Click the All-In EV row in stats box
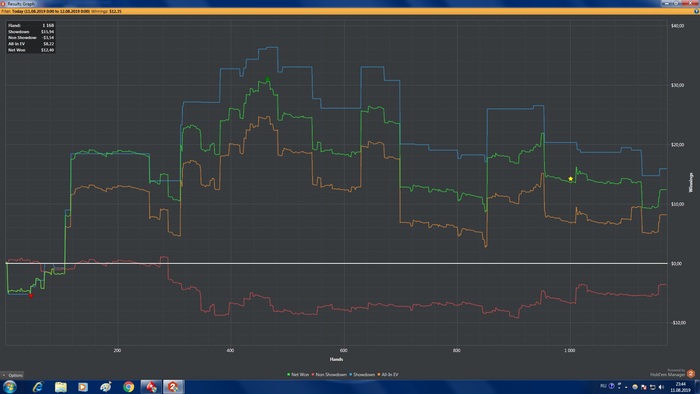Viewport: 700px width, 394px height. (x=31, y=44)
